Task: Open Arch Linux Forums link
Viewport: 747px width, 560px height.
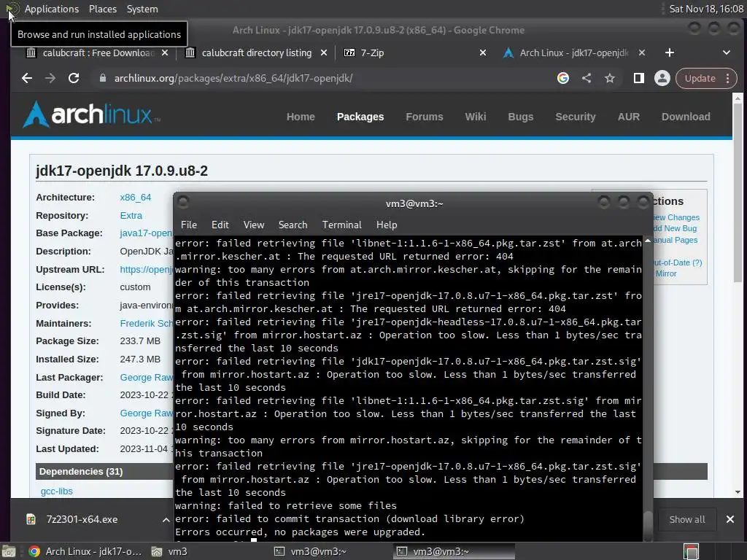Action: pyautogui.click(x=425, y=117)
